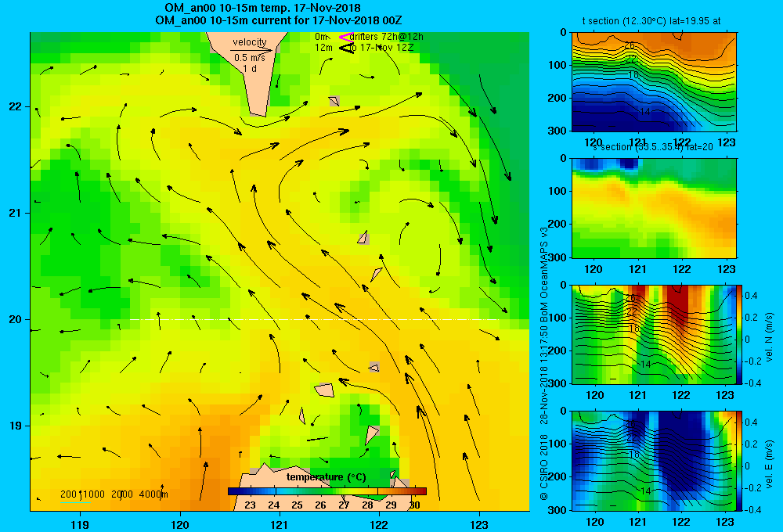Image resolution: width=783 pixels, height=532 pixels.
Task: Click the black 12m drifter arrowhead legend symbol
Action: click(x=346, y=49)
